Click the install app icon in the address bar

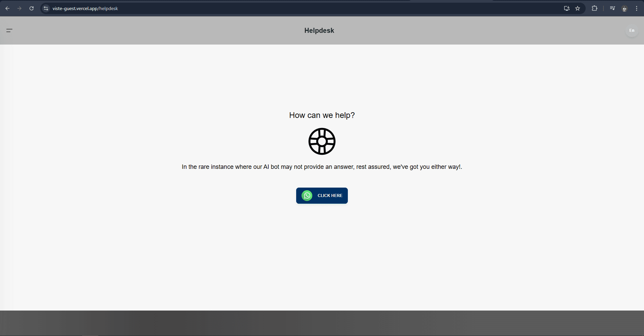coord(567,8)
